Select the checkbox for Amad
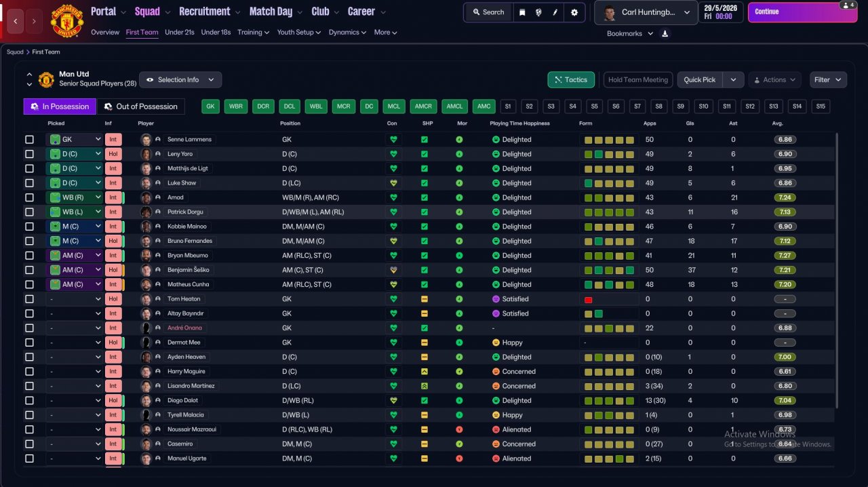This screenshot has width=868, height=487. click(x=29, y=197)
